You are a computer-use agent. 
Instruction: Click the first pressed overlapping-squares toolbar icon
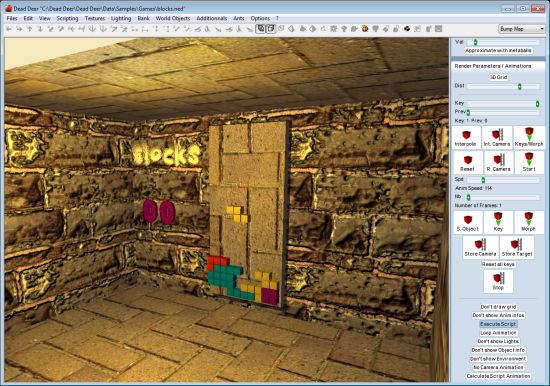click(261, 29)
